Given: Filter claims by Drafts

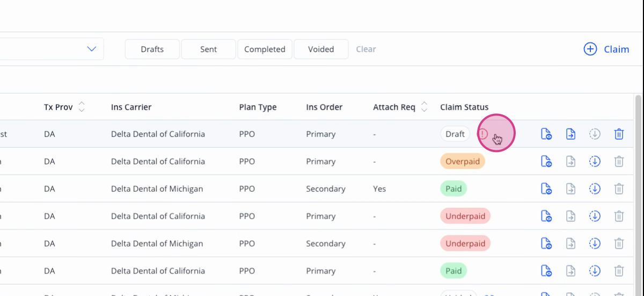Looking at the screenshot, I should click(x=152, y=49).
